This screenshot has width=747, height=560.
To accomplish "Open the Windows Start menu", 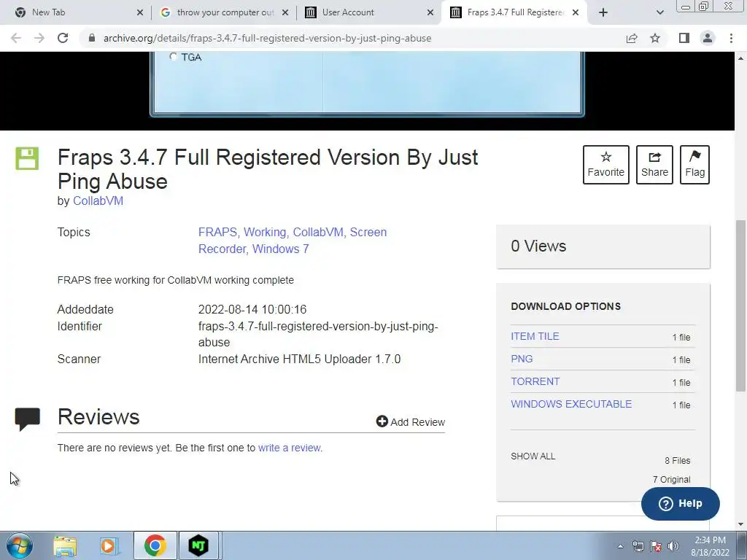I will coord(20,545).
